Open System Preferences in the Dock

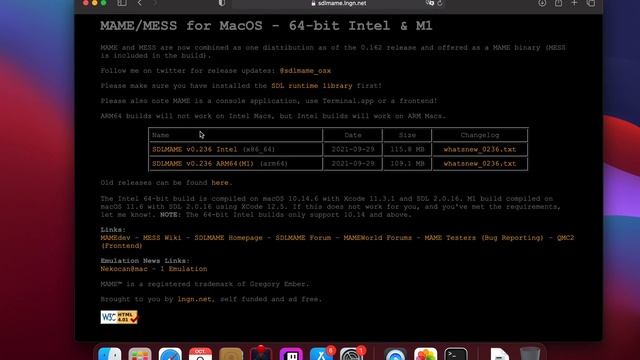click(352, 354)
